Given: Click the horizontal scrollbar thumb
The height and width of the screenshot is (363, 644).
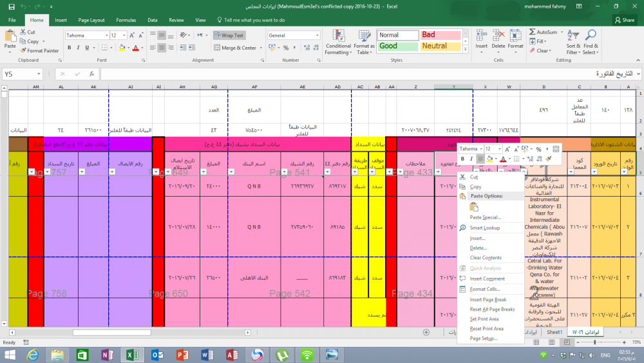Looking at the screenshot, I should pos(111,333).
